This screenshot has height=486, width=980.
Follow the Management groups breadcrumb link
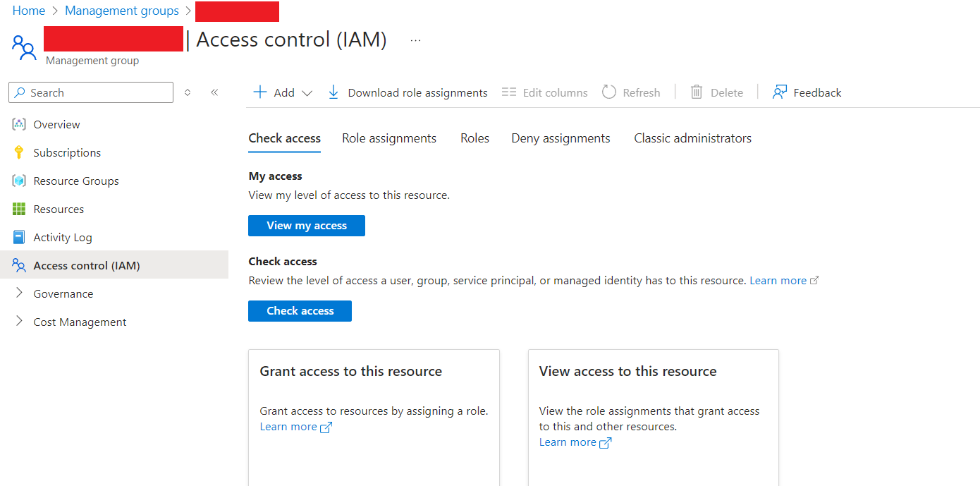(x=122, y=11)
